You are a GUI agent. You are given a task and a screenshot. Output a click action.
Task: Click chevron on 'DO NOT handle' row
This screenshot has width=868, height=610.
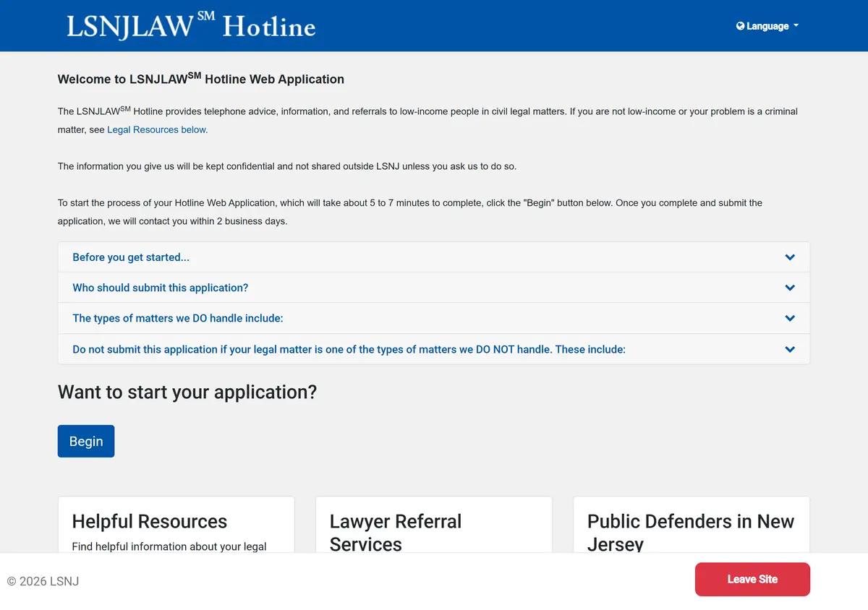790,349
